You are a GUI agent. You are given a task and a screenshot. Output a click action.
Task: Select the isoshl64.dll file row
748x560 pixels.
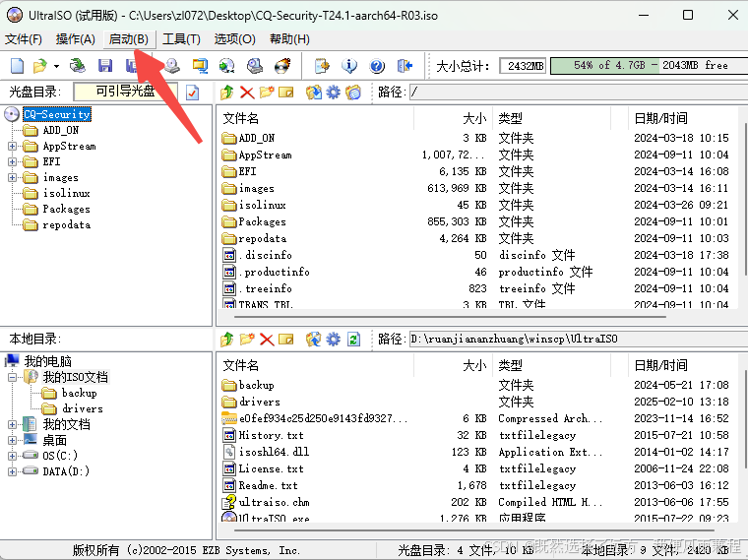[479, 452]
